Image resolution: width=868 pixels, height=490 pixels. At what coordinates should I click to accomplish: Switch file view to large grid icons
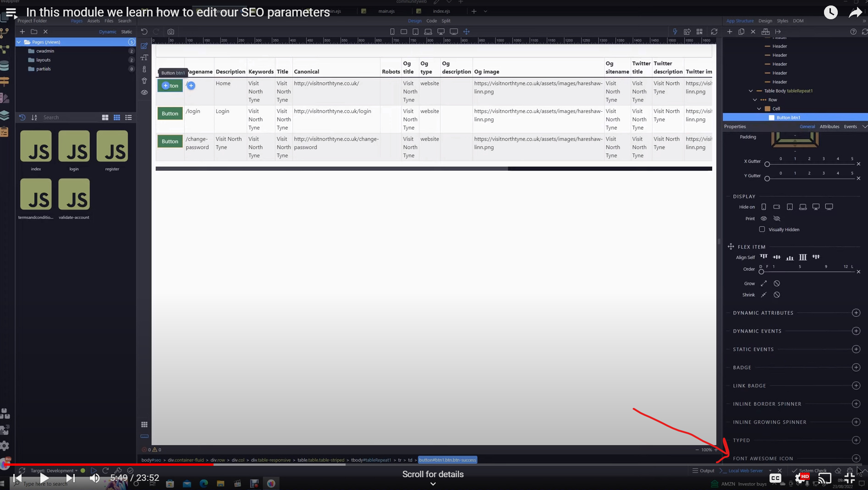[x=105, y=118]
